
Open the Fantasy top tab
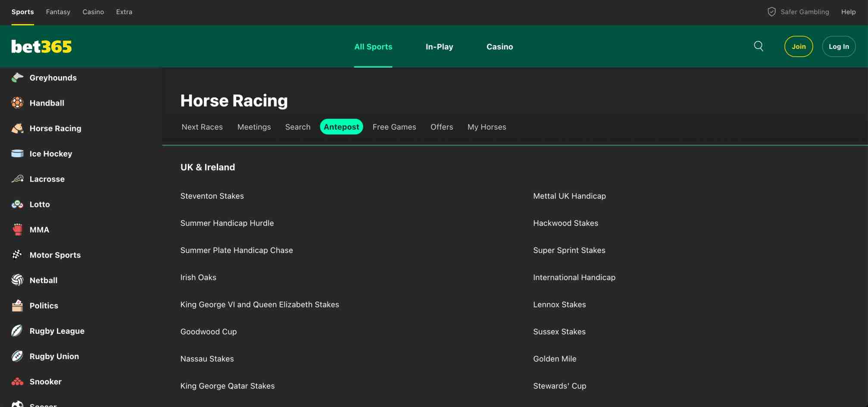[58, 12]
